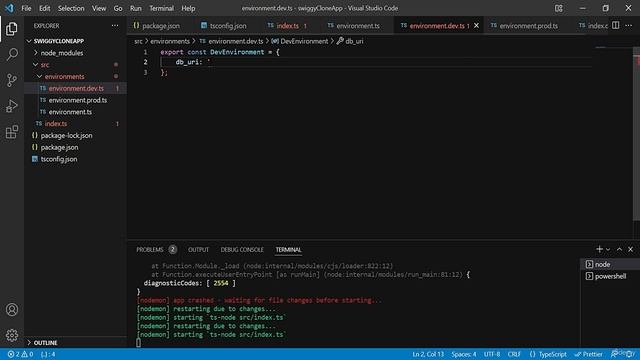
Task: Click the src breadcrumb
Action: point(138,41)
